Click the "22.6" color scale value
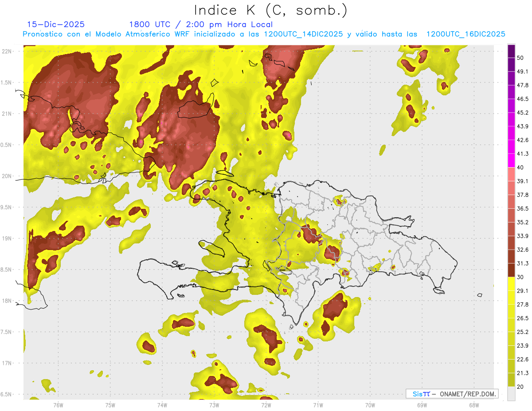532x411 pixels. [x=523, y=360]
